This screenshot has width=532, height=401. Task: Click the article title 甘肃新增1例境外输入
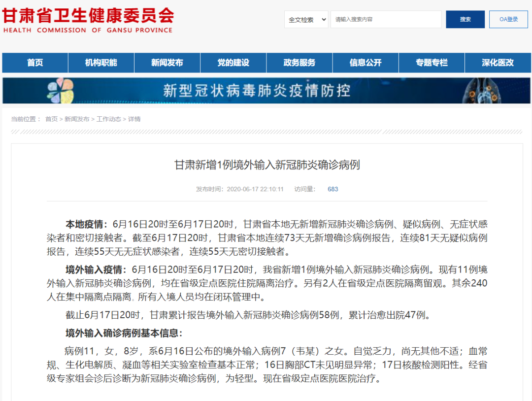(267, 165)
